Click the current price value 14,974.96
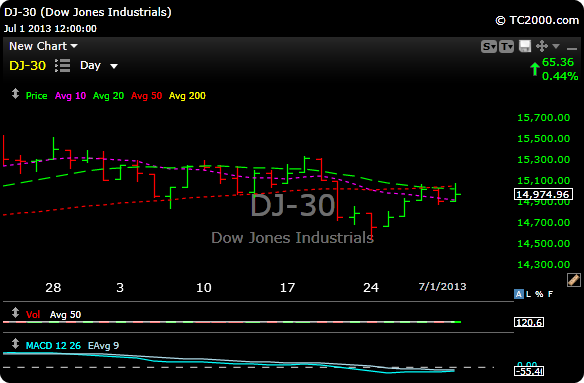The width and height of the screenshot is (584, 383). pyautogui.click(x=543, y=194)
